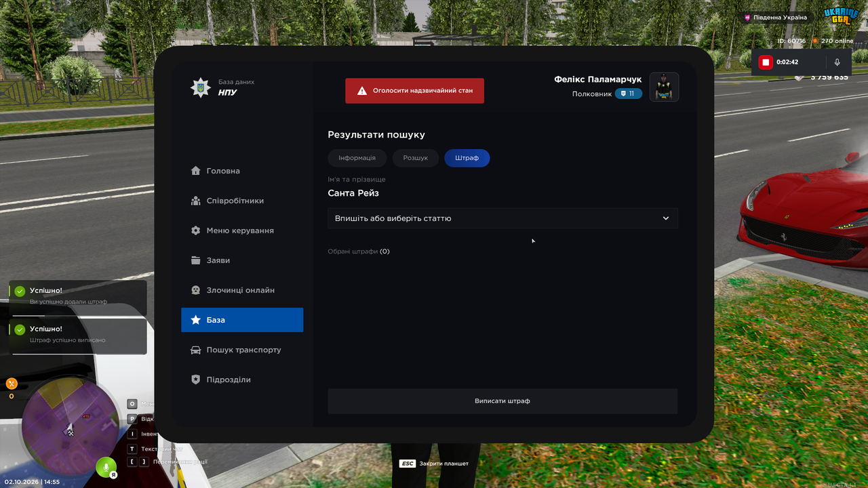
Task: Select the Пошук транспорту car icon
Action: pos(196,350)
